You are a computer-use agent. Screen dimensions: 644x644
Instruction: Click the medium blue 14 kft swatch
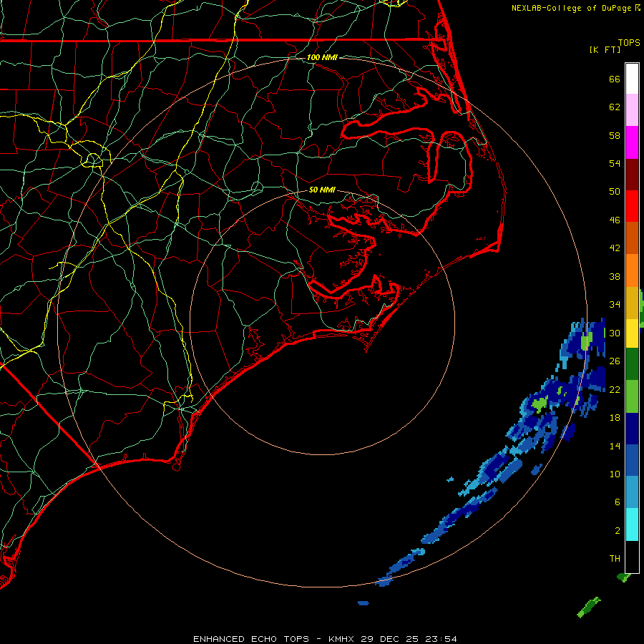pos(632,460)
